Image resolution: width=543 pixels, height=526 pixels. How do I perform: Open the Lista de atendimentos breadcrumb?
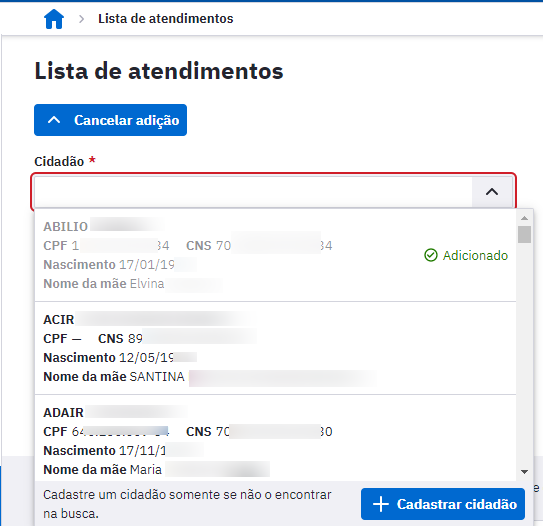[x=166, y=19]
